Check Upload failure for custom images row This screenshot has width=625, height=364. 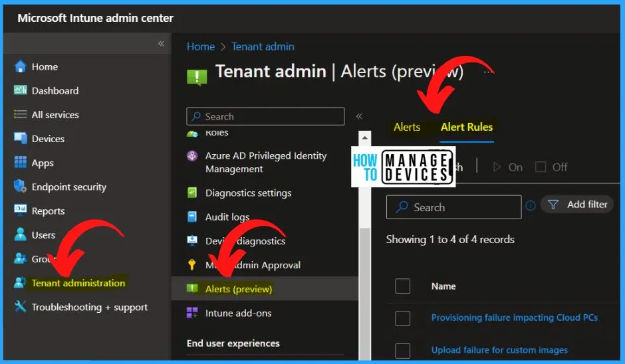click(x=402, y=351)
